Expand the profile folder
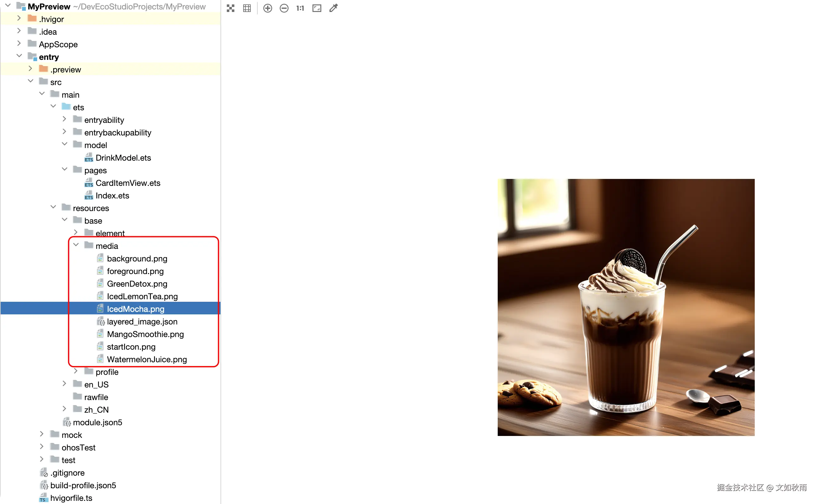This screenshot has height=504, width=819. click(76, 371)
